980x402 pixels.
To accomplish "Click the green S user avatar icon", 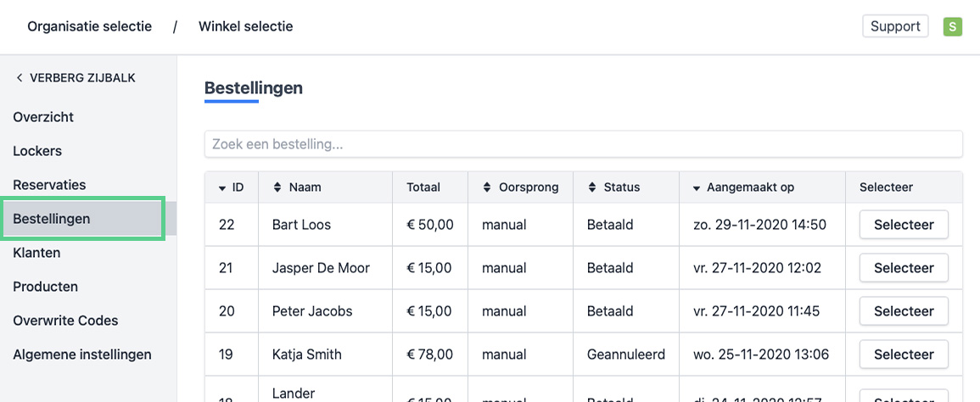I will tap(953, 26).
